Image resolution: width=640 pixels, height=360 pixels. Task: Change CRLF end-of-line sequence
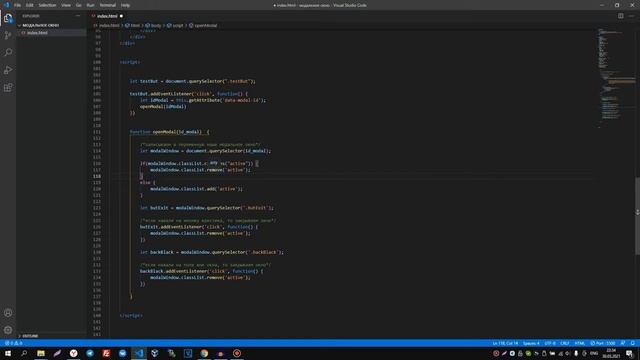pos(565,343)
